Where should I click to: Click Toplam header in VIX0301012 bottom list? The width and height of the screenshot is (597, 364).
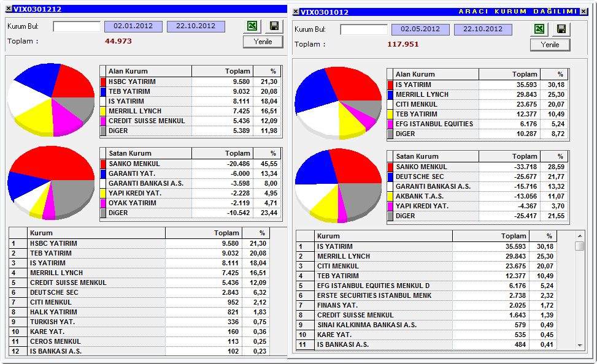[x=491, y=236]
